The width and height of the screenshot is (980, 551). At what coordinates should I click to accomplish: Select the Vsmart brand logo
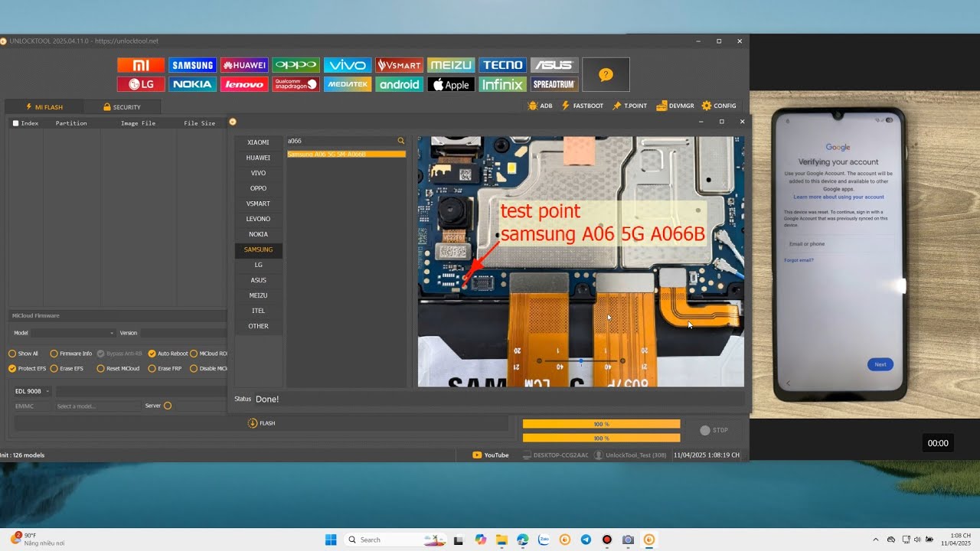(399, 66)
